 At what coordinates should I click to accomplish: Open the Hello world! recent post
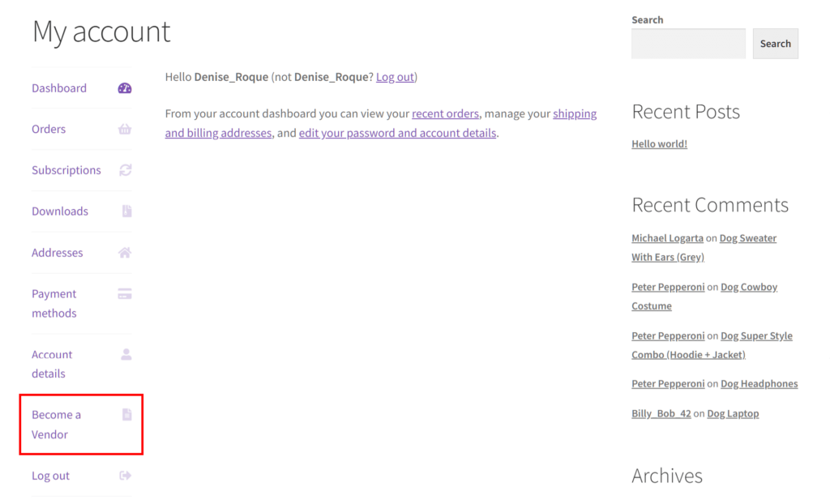659,144
